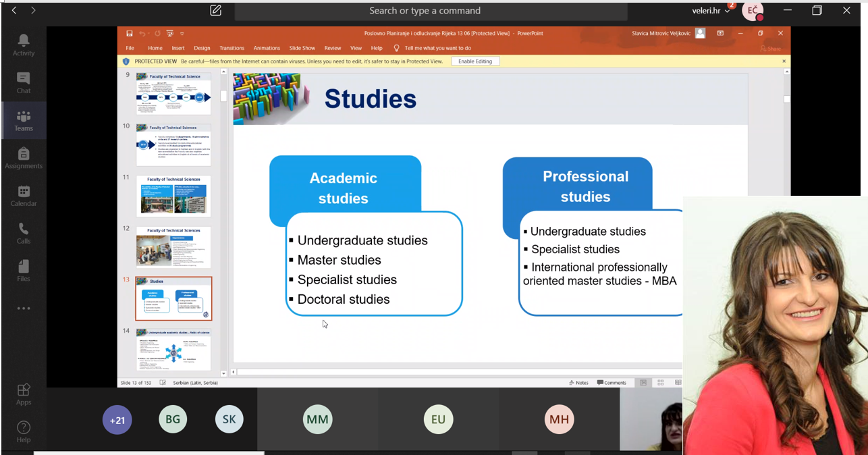Open Customize Quick Access Toolbar dropdown
The height and width of the screenshot is (455, 868).
pyautogui.click(x=182, y=33)
